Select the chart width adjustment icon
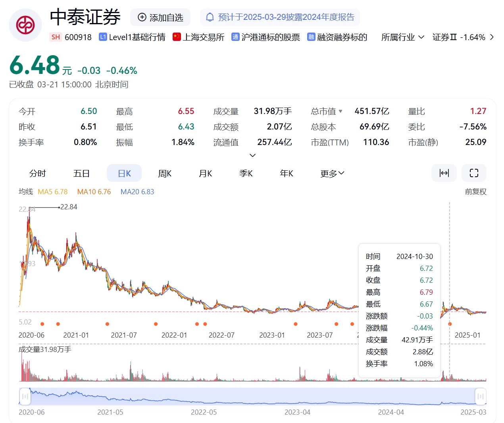Image resolution: width=504 pixels, height=423 pixels. 444,173
